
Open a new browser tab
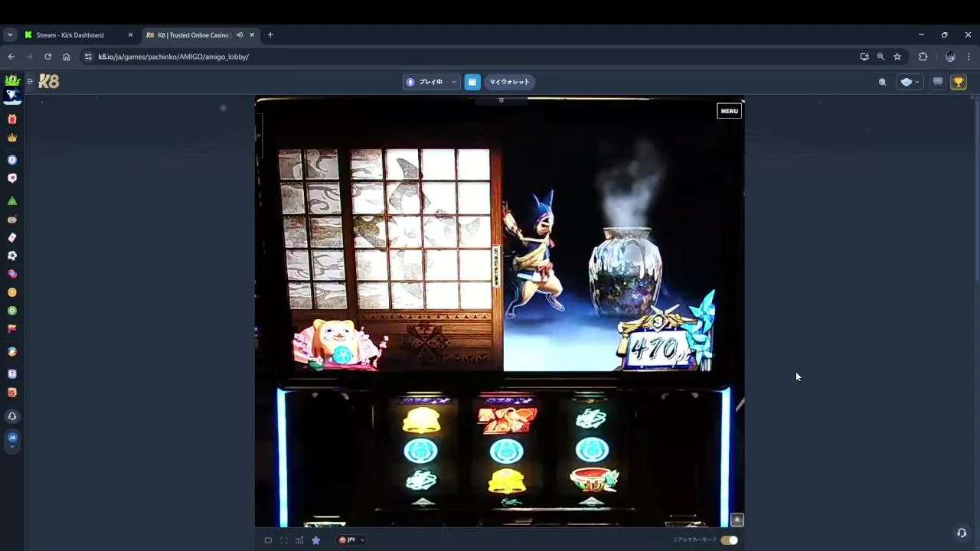click(x=270, y=35)
